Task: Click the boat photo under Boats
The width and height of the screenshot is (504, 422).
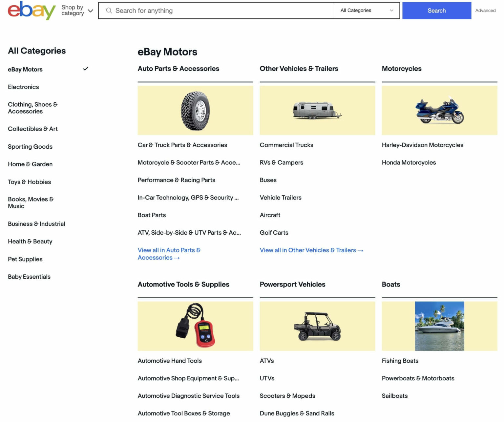Action: click(439, 326)
